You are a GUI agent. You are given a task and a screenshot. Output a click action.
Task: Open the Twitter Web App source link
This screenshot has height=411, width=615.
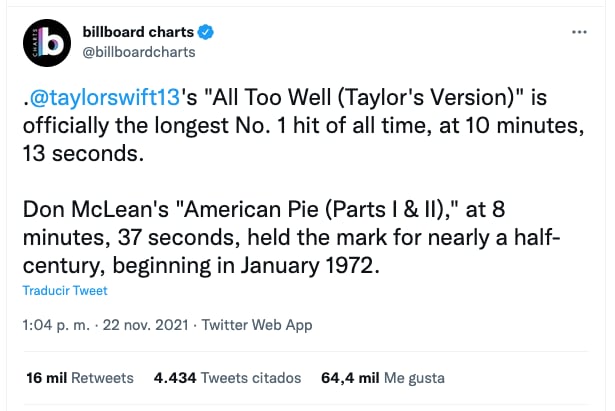click(x=258, y=325)
